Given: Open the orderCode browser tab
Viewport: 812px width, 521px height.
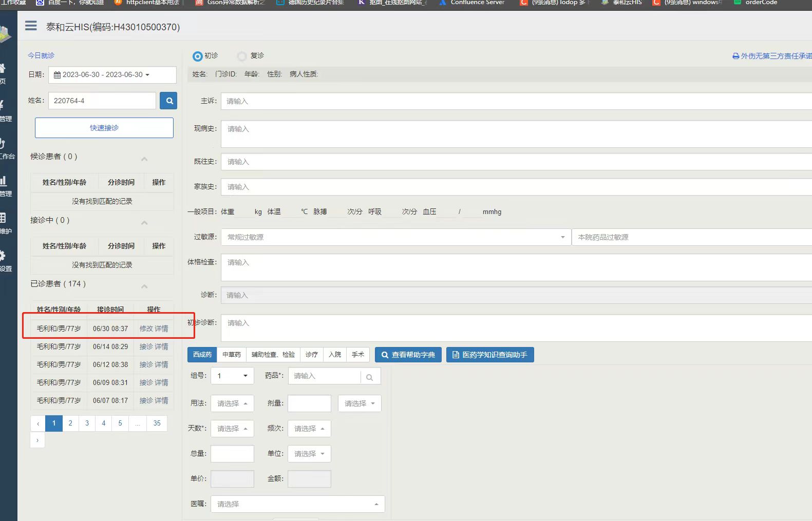Looking at the screenshot, I should [x=755, y=3].
